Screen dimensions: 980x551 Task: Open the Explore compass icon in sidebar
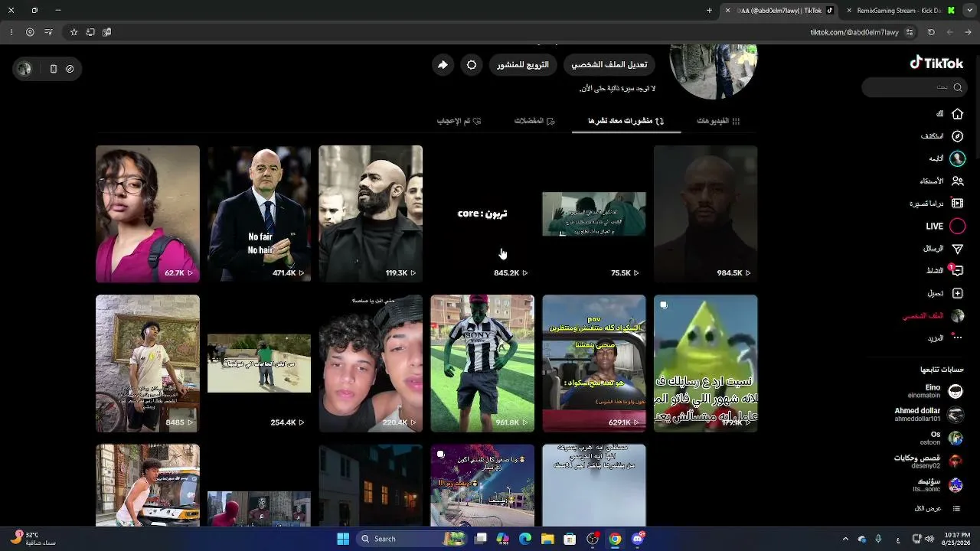point(957,136)
